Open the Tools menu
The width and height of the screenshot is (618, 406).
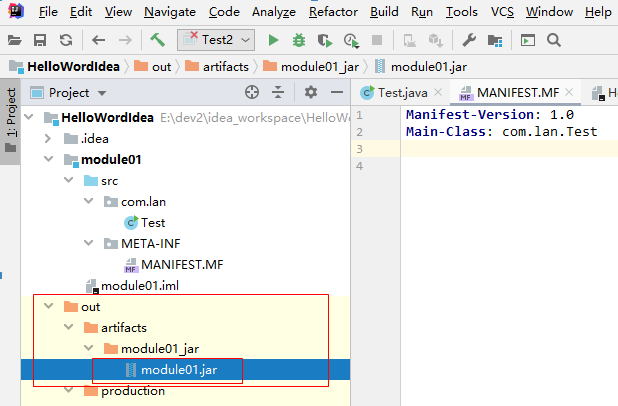pos(462,12)
